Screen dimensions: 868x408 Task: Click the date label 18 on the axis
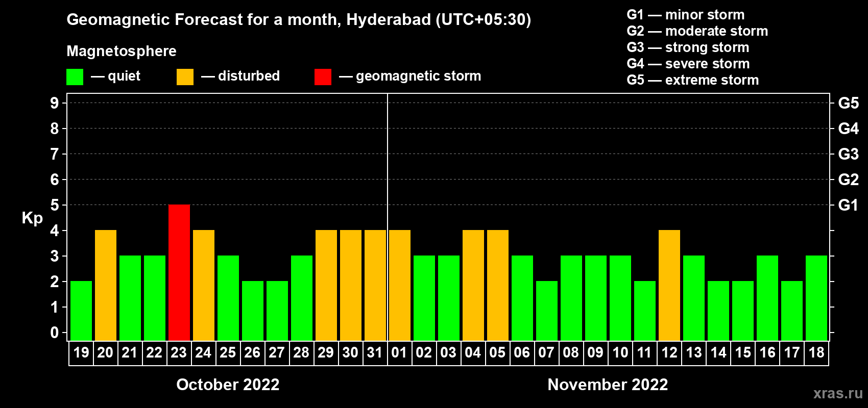816,353
